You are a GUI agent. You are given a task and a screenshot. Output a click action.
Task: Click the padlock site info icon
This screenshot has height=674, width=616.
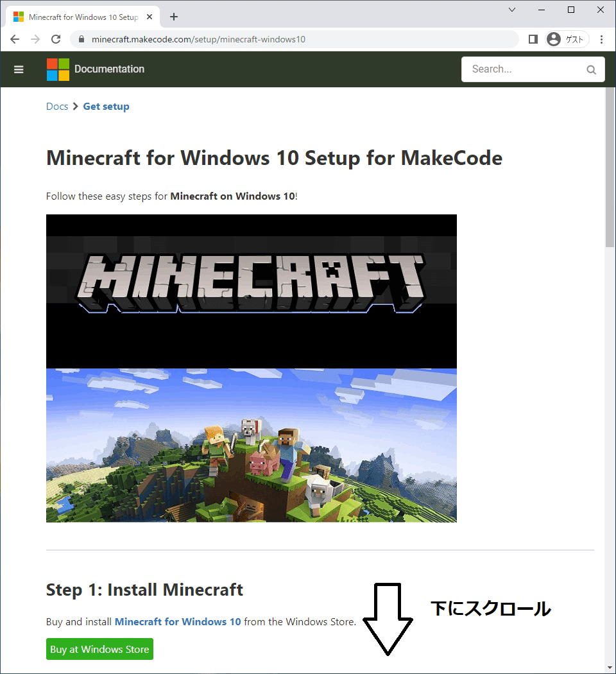pos(81,40)
